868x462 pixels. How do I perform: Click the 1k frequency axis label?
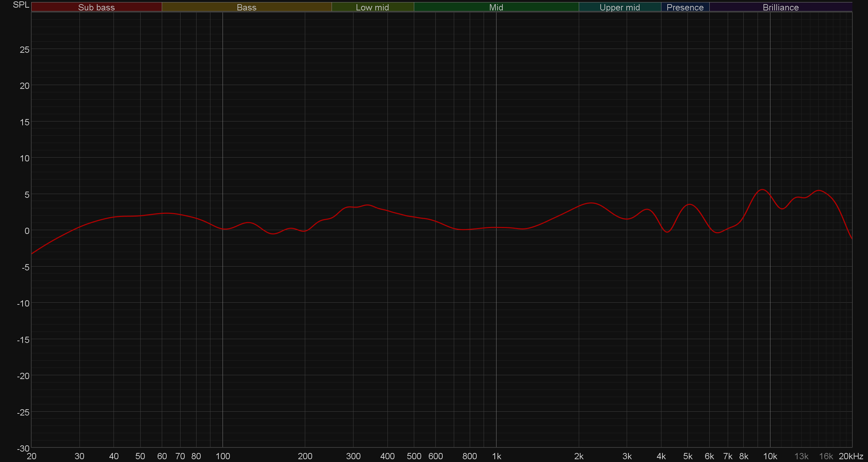point(496,456)
